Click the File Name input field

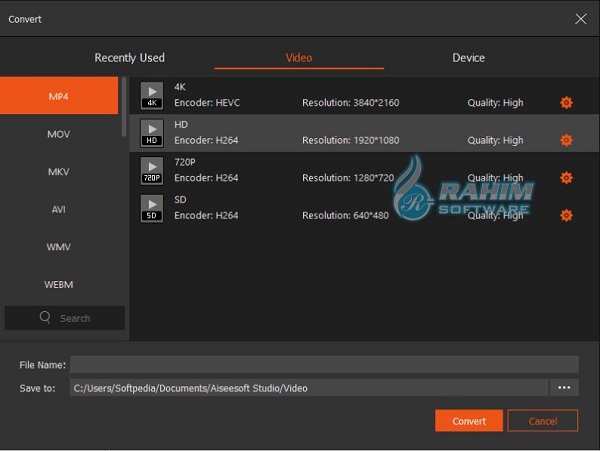(x=323, y=365)
